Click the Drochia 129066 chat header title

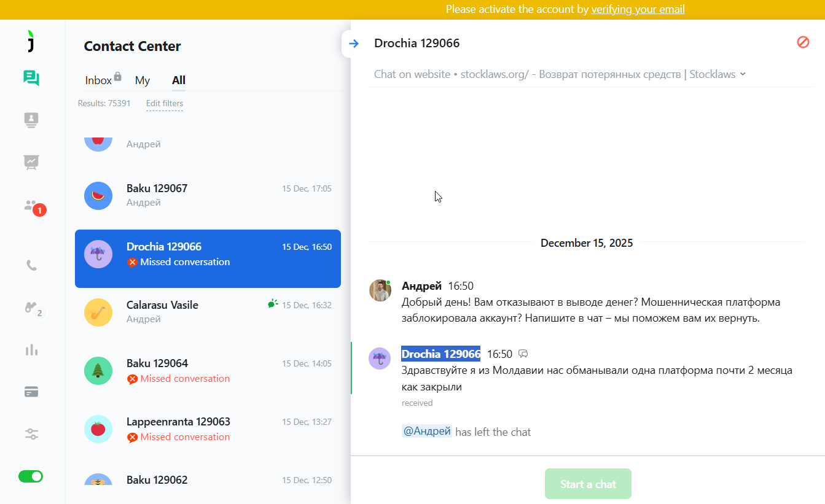pos(416,43)
